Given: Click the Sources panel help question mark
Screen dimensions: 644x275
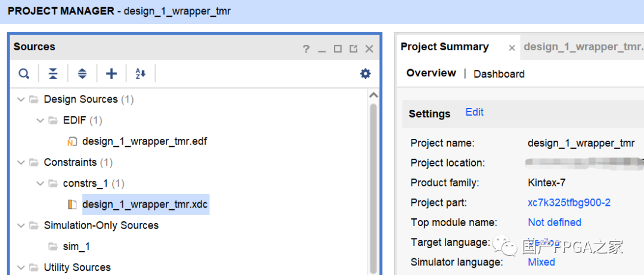Looking at the screenshot, I should tap(306, 49).
